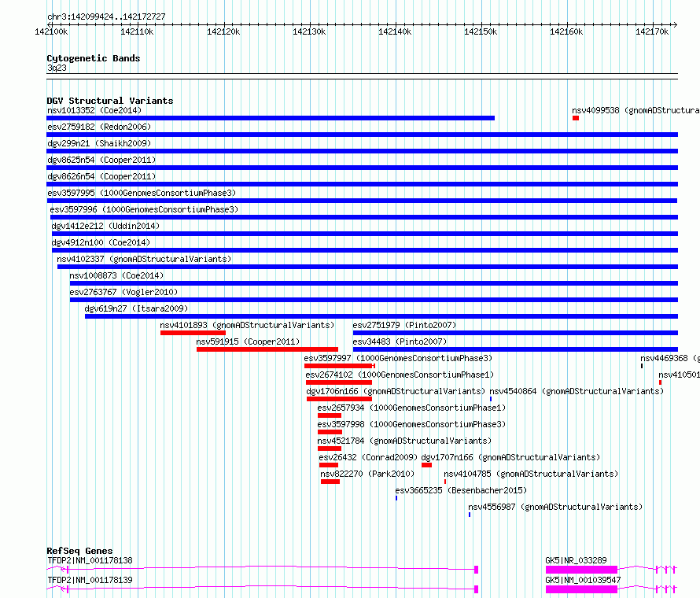Select dgv1707n166 gnomAD variant label
The image size is (700, 598).
(x=510, y=457)
